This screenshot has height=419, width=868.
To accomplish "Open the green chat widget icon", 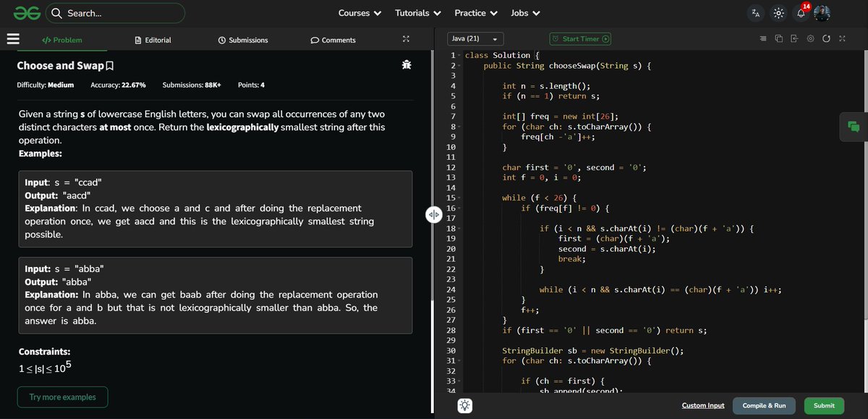I will pos(854,127).
